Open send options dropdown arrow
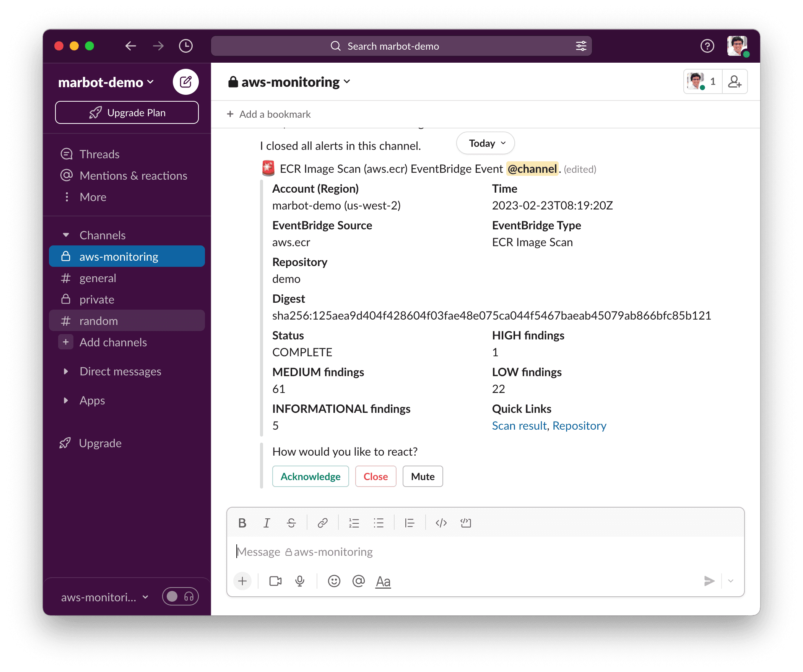Screen dimensions: 803x672 tap(731, 581)
